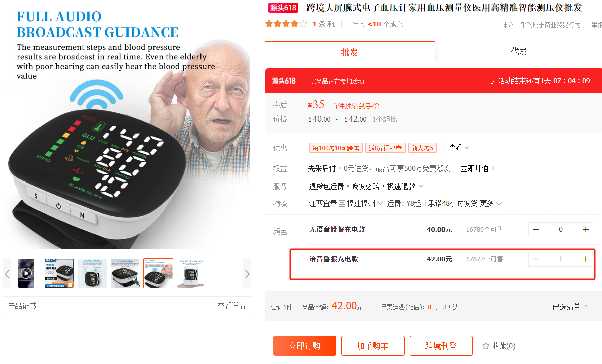This screenshot has width=602, height=364.
Task: Click minus icon for 无语音播报充电款 quantity
Action: pyautogui.click(x=536, y=229)
